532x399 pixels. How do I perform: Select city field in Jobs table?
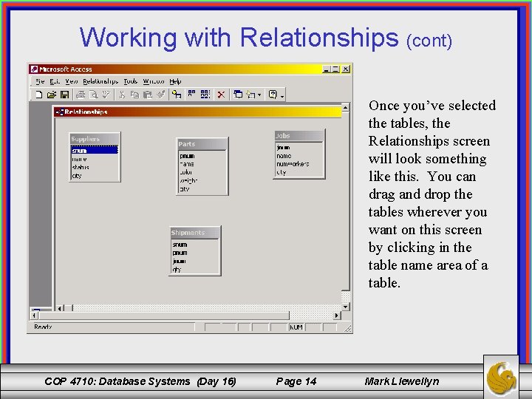coord(299,172)
